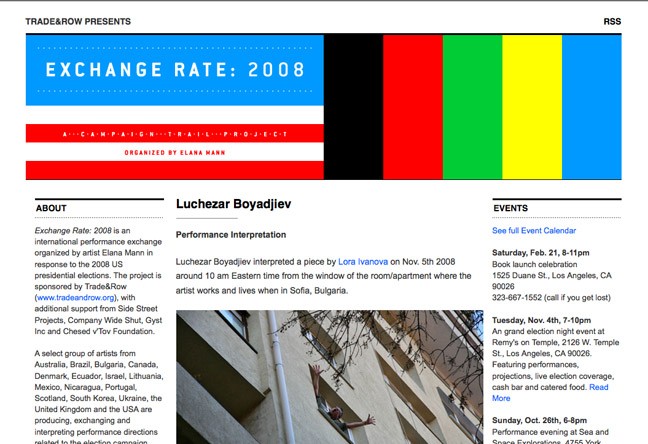648x444 pixels.
Task: Click the ABOUT sidebar heading
Action: click(51, 208)
